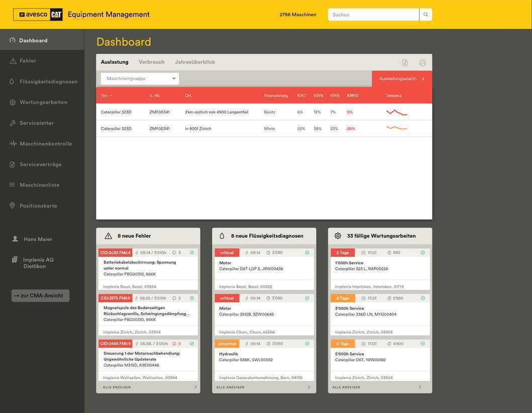Open Batteriekabelabschirmung error details
Viewport: 532px width, 413px height.
coord(148,268)
